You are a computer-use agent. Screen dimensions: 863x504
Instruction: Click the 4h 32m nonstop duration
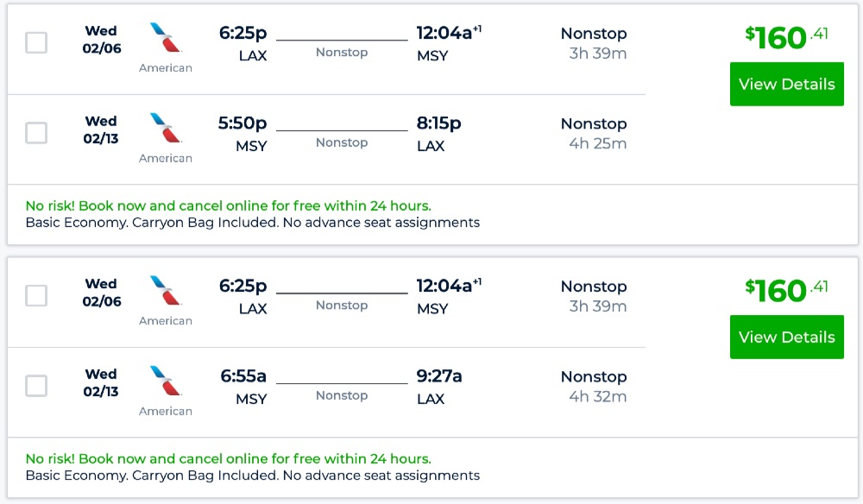pos(597,397)
